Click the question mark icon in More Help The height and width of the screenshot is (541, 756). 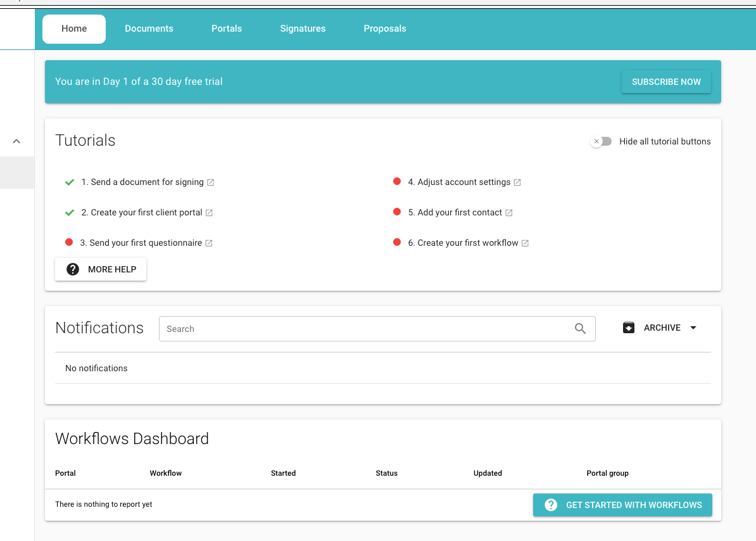tap(73, 269)
